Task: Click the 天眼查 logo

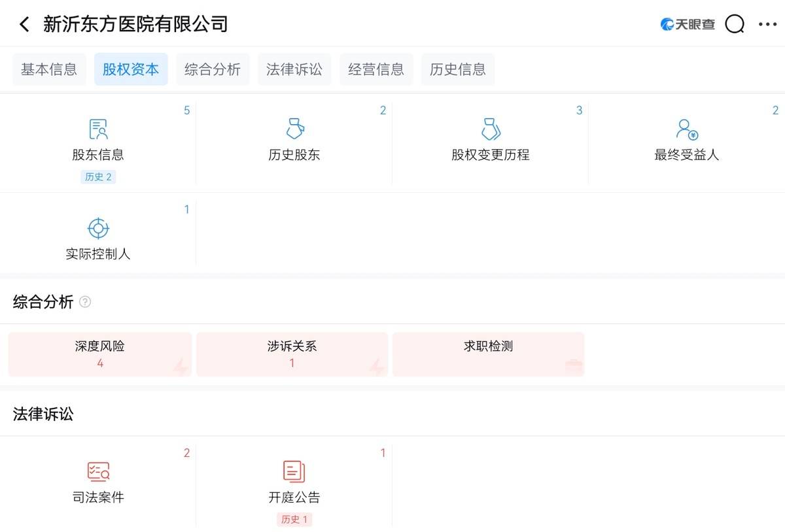Action: 686,24
